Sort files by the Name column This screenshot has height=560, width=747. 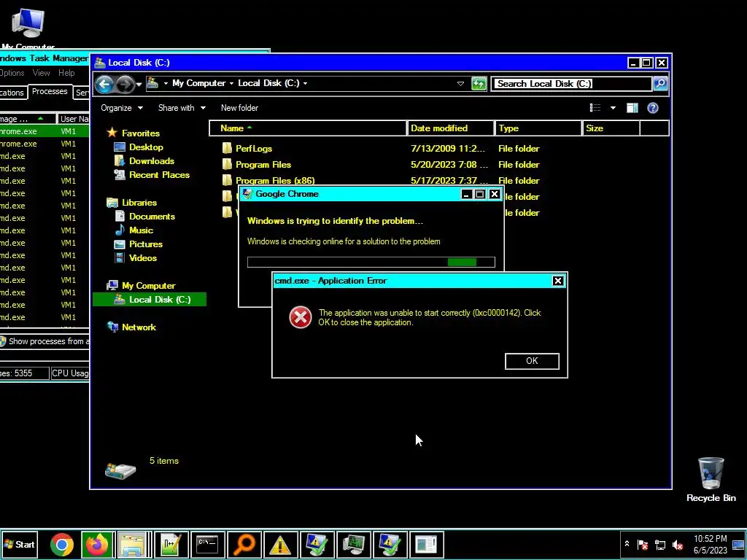[x=308, y=128]
